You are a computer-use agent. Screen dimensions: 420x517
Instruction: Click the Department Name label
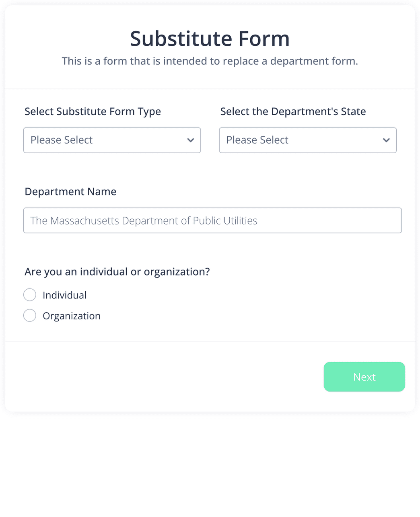tap(70, 192)
